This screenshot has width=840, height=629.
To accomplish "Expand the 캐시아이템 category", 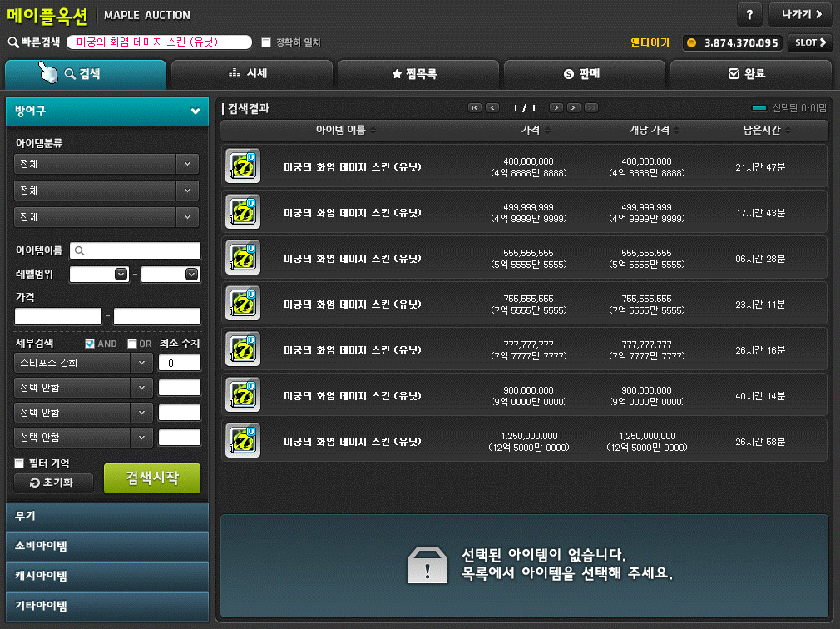I will (x=107, y=576).
